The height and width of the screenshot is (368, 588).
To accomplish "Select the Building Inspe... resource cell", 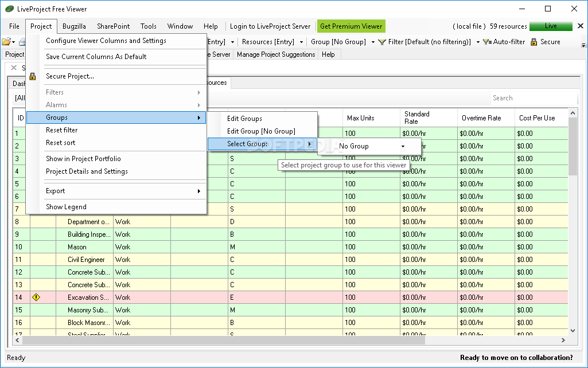I will coord(85,234).
